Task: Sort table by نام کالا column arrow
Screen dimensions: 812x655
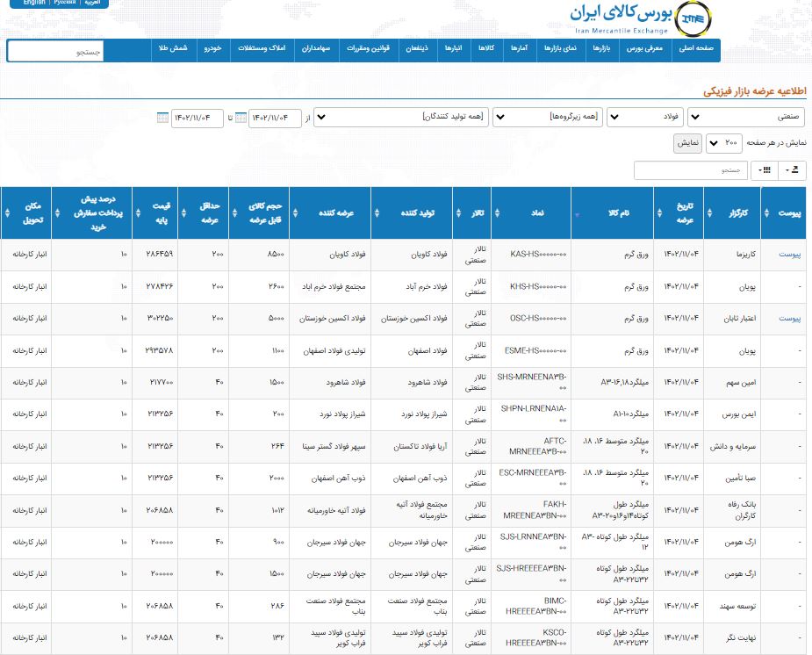Action: [x=577, y=214]
